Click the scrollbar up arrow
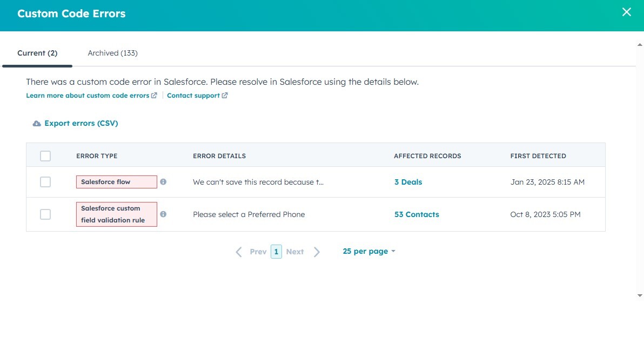 (x=640, y=44)
